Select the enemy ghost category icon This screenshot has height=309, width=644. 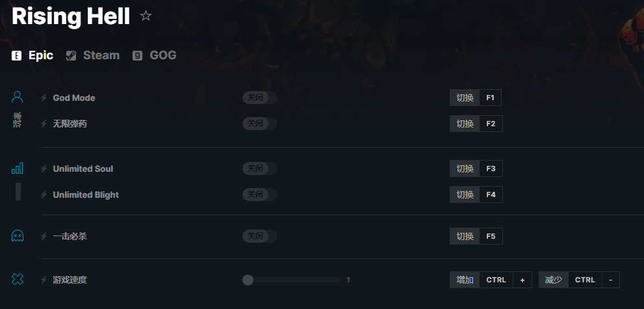click(x=18, y=236)
